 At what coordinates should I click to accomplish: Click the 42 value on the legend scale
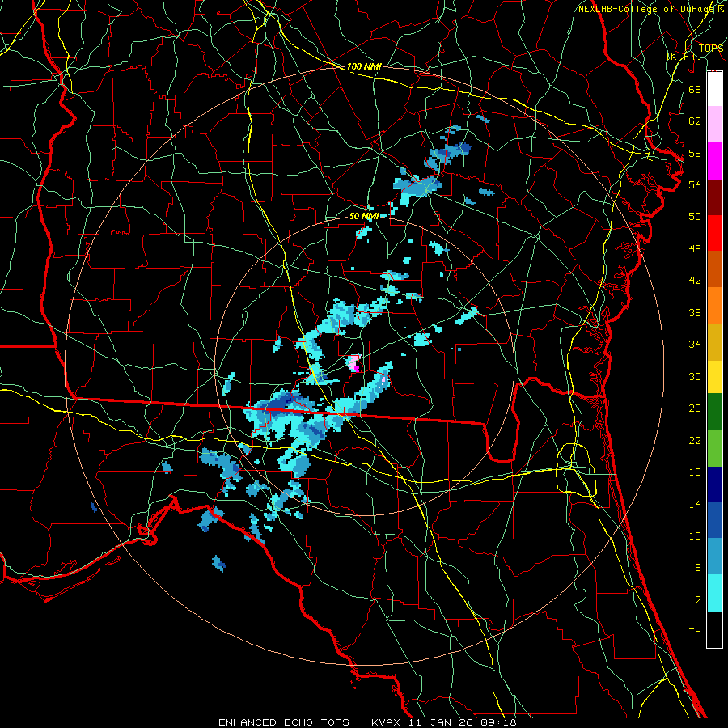695,280
